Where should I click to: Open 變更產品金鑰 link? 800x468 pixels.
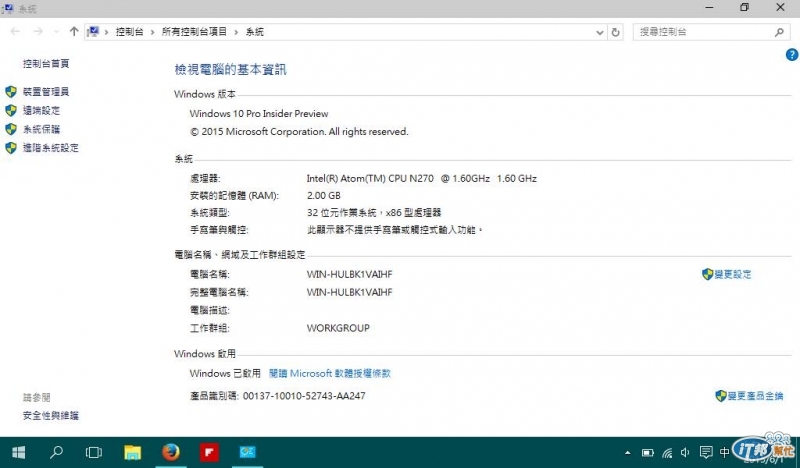pos(755,396)
